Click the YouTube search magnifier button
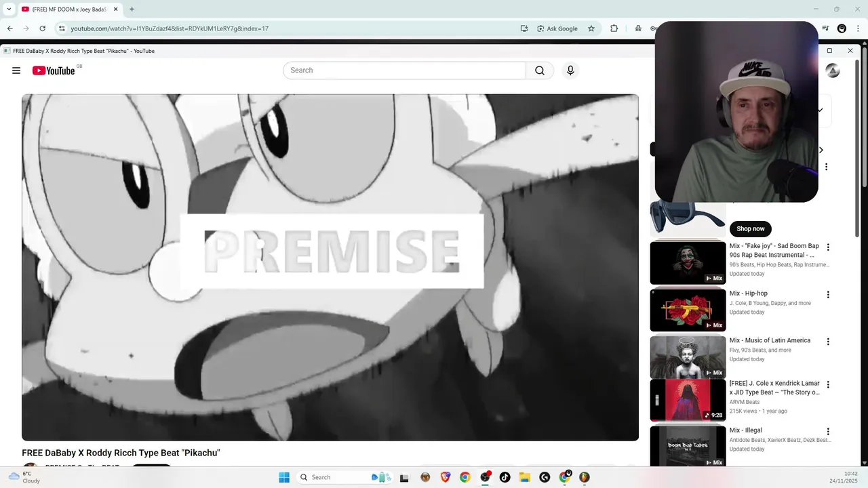 (540, 70)
